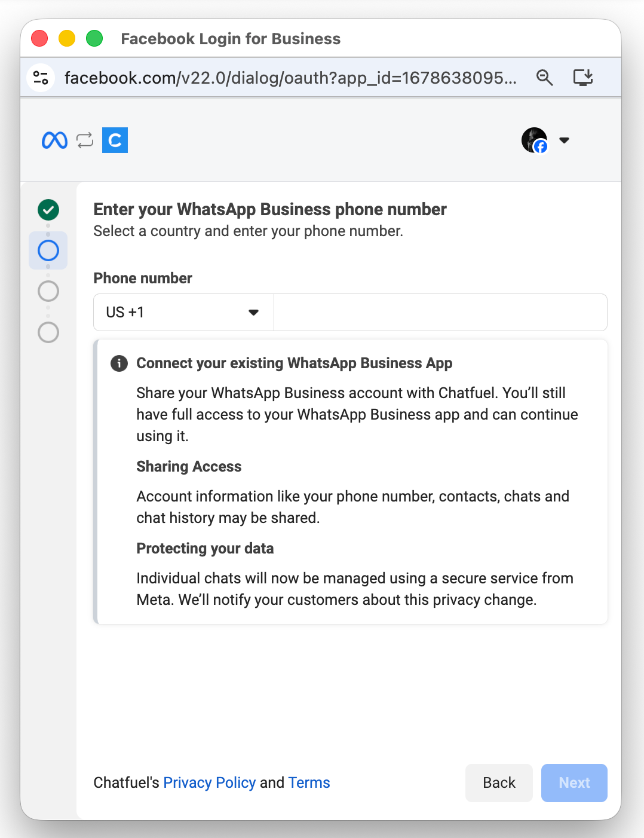
Task: Click the Next button
Action: [574, 783]
